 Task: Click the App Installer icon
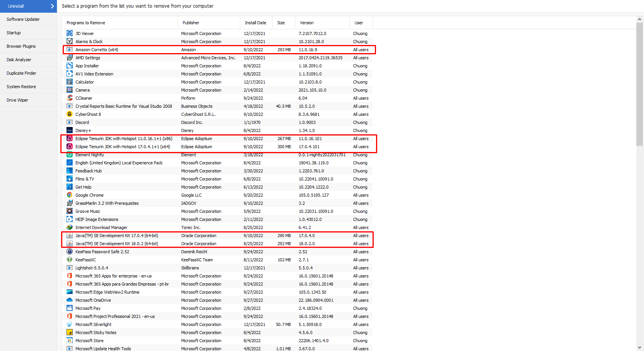coord(70,66)
